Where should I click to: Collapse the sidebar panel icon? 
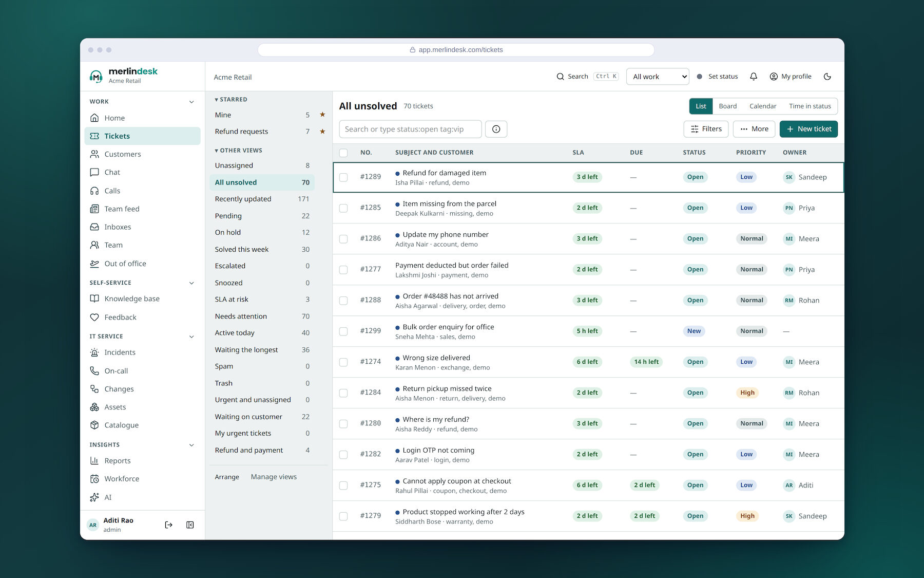point(190,525)
